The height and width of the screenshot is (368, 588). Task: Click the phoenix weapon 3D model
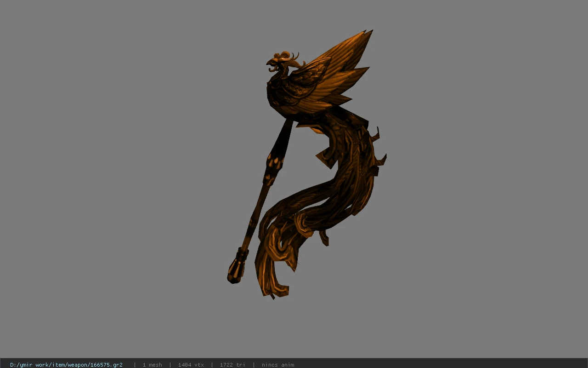307,165
